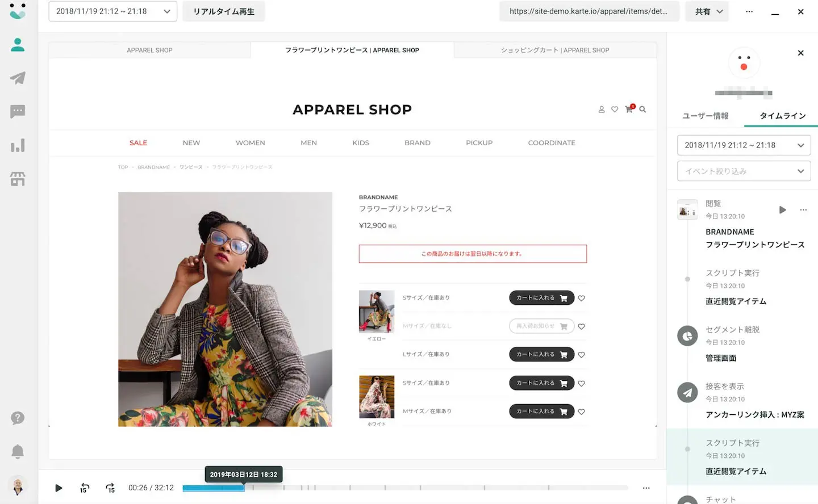Open the paper plane campaign icon in the sidebar
The width and height of the screenshot is (818, 504).
click(x=18, y=78)
